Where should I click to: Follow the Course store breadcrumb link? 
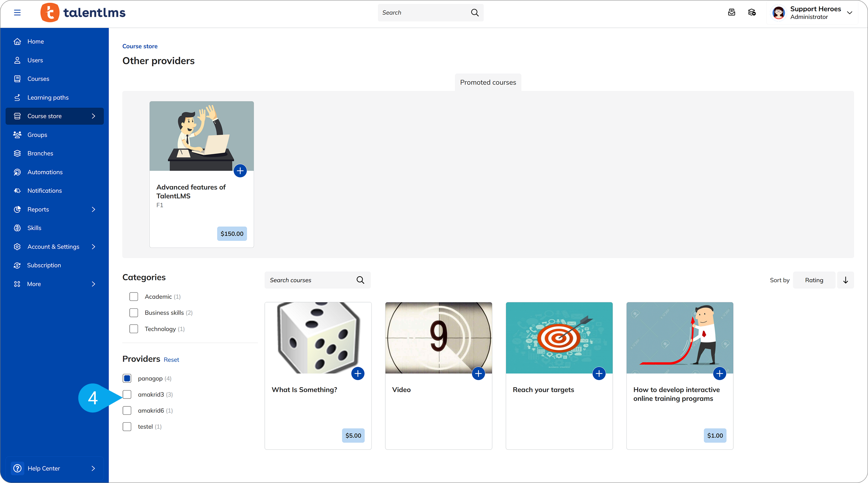(x=140, y=46)
